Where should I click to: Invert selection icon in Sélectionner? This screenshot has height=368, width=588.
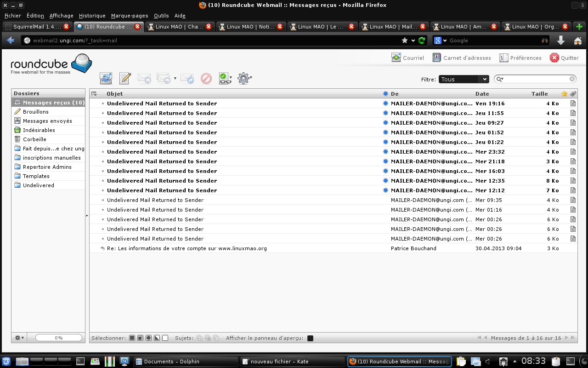tap(157, 338)
